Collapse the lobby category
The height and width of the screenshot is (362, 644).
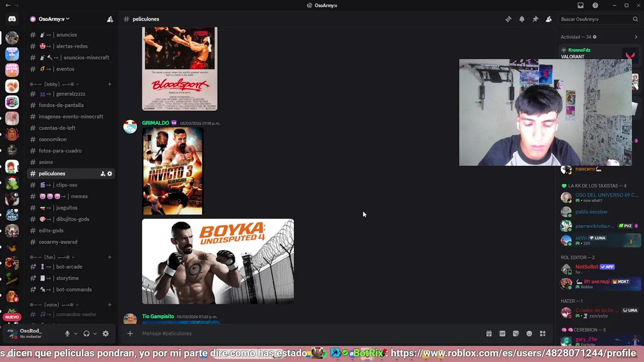click(x=54, y=84)
